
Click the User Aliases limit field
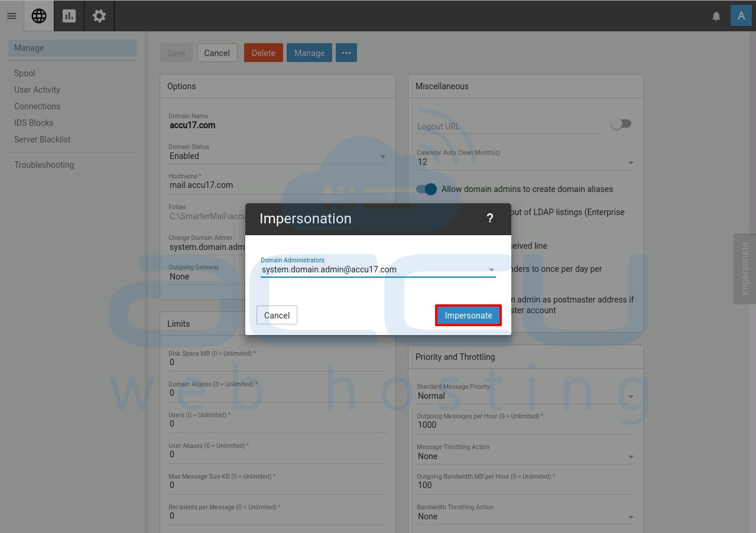pyautogui.click(x=278, y=454)
